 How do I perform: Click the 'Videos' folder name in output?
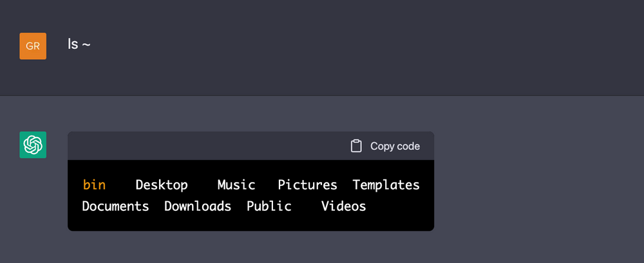(x=343, y=206)
